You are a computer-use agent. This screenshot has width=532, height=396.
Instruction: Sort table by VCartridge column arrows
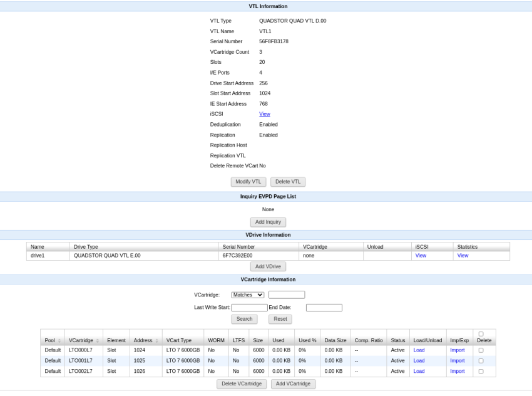coord(98,341)
